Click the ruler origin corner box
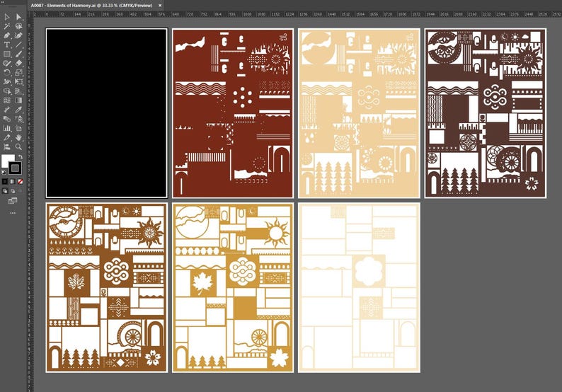This screenshot has width=562, height=392. click(x=31, y=14)
